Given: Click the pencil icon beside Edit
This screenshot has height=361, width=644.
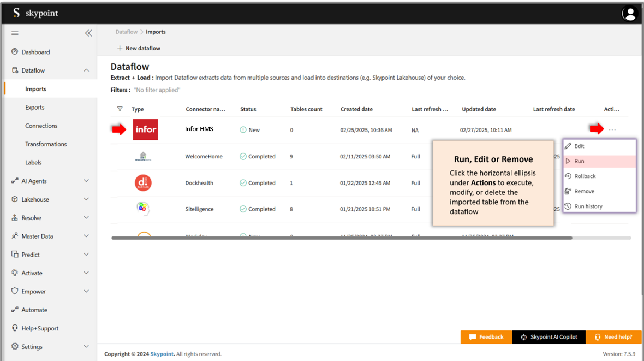Looking at the screenshot, I should [x=568, y=146].
